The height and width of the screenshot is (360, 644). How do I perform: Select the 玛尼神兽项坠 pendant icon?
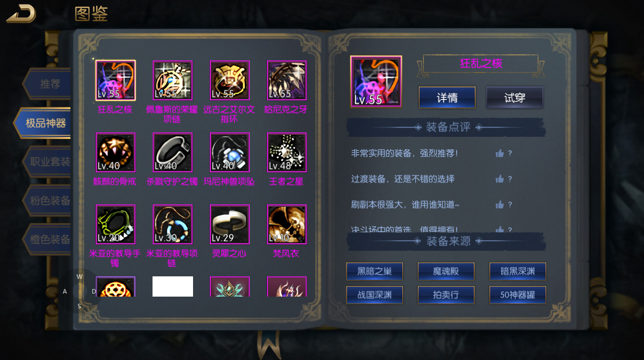click(x=230, y=153)
